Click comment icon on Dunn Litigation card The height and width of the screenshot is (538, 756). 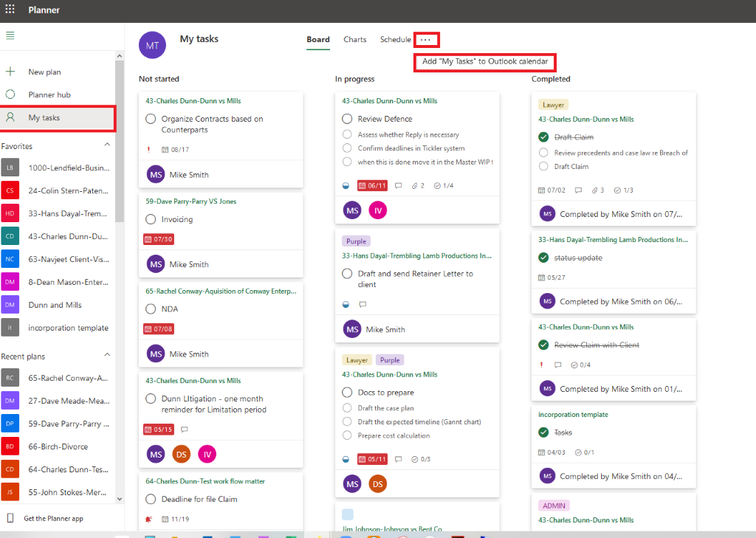pos(184,430)
